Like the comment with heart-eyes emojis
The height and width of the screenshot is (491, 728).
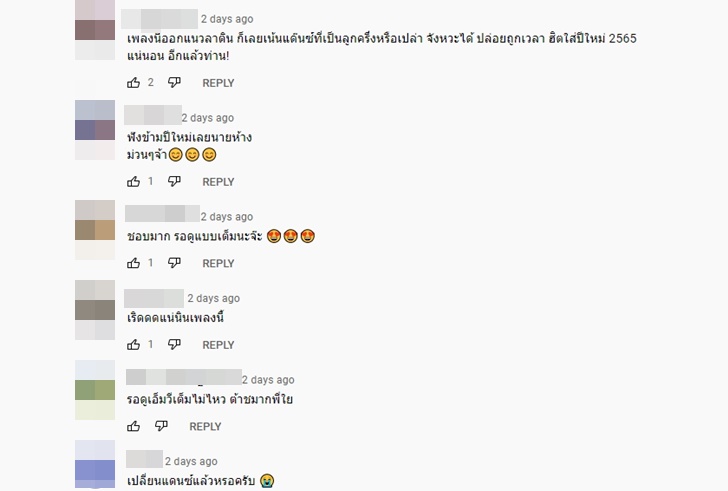pyautogui.click(x=134, y=263)
